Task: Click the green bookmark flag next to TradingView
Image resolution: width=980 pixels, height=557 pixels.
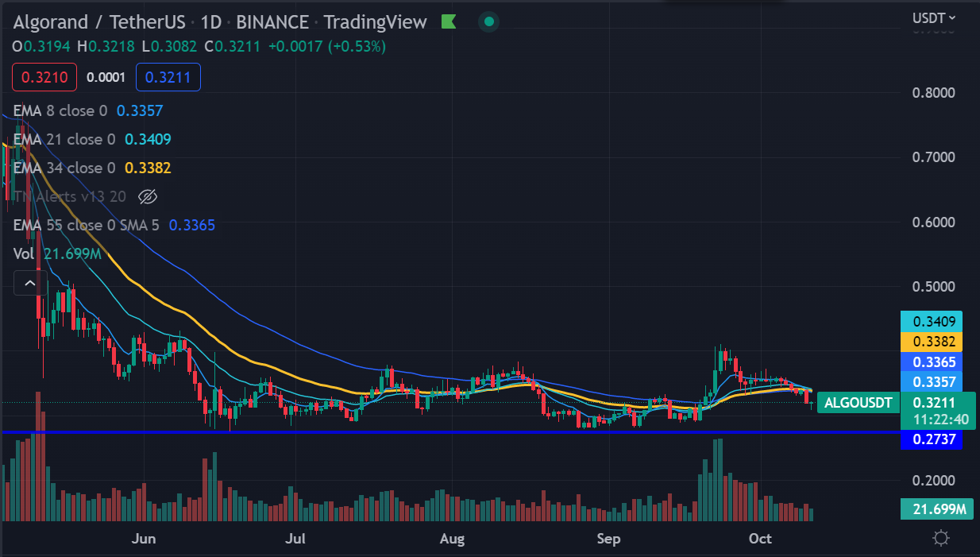Action: 447,21
